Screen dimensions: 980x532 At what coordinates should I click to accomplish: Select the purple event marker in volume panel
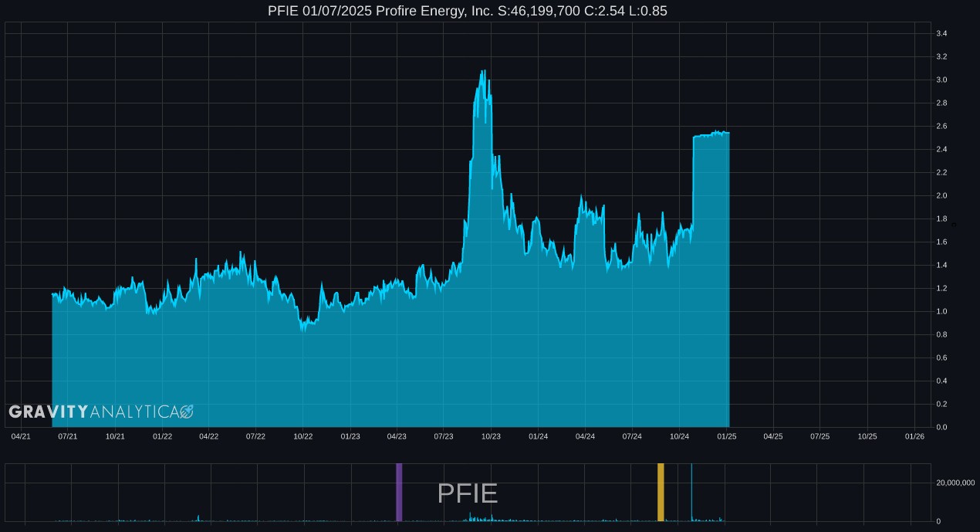tap(399, 492)
